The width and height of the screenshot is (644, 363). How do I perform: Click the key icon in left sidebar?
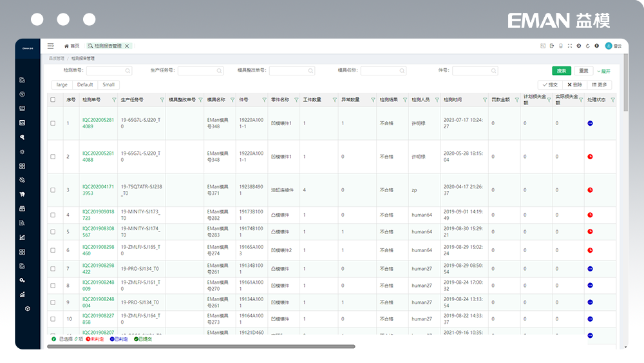[x=22, y=280]
